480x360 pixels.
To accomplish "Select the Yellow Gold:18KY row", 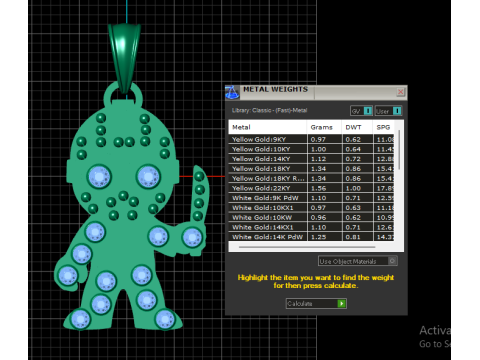I will pyautogui.click(x=311, y=169).
